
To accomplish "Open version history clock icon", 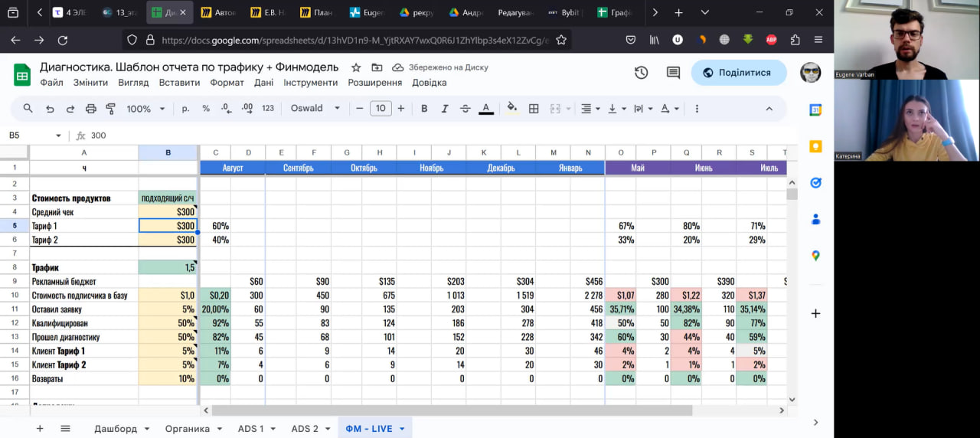I will pos(641,73).
